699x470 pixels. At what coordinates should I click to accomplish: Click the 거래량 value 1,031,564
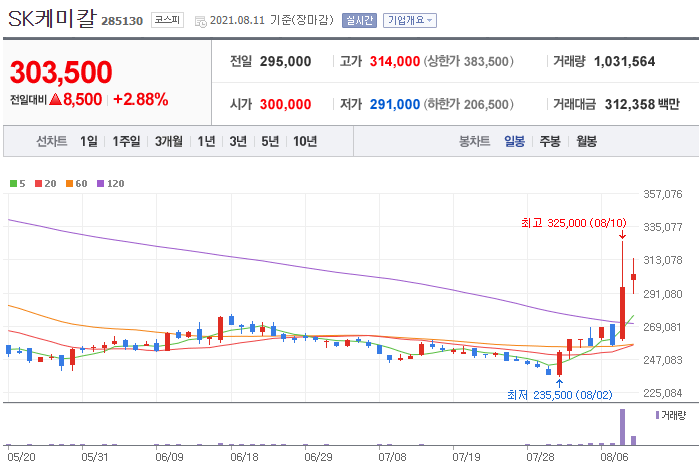click(625, 61)
